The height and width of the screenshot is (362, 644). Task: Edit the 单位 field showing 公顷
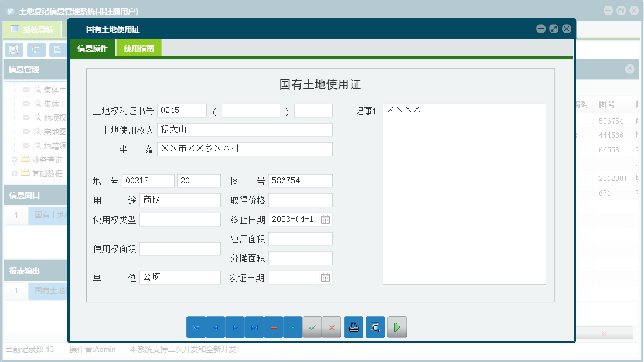(180, 278)
